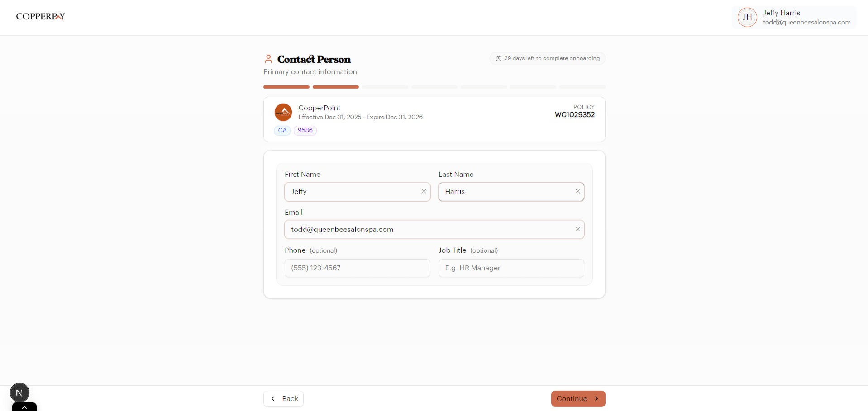Open the CopperPoint policy card
The width and height of the screenshot is (868, 411).
(434, 119)
